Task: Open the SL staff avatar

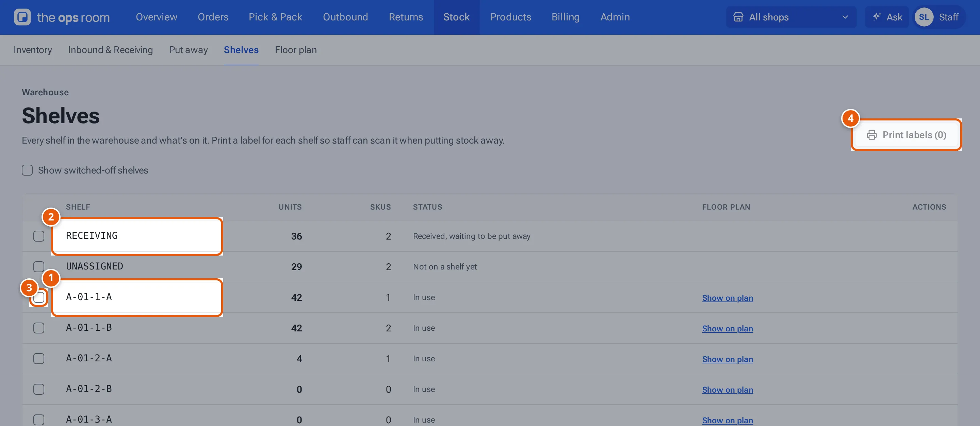Action: [x=924, y=17]
